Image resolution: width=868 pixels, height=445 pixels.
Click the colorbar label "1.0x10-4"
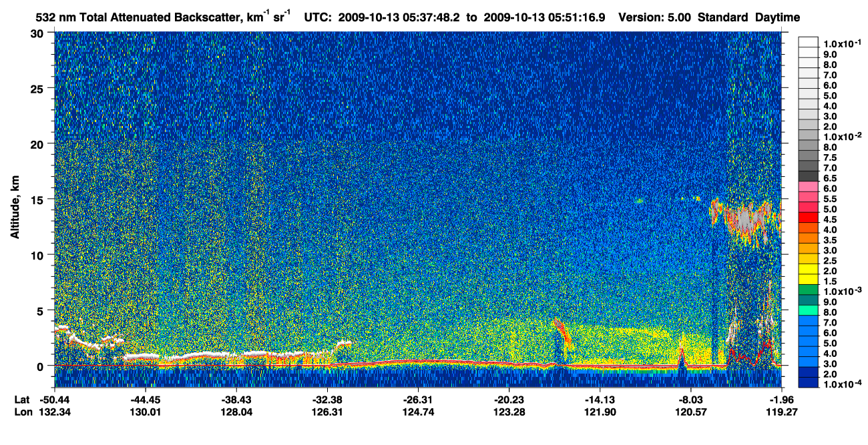843,385
